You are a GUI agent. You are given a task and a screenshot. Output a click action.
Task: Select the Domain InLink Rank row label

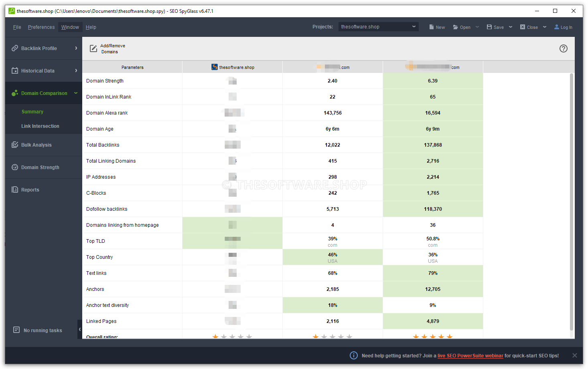point(109,97)
